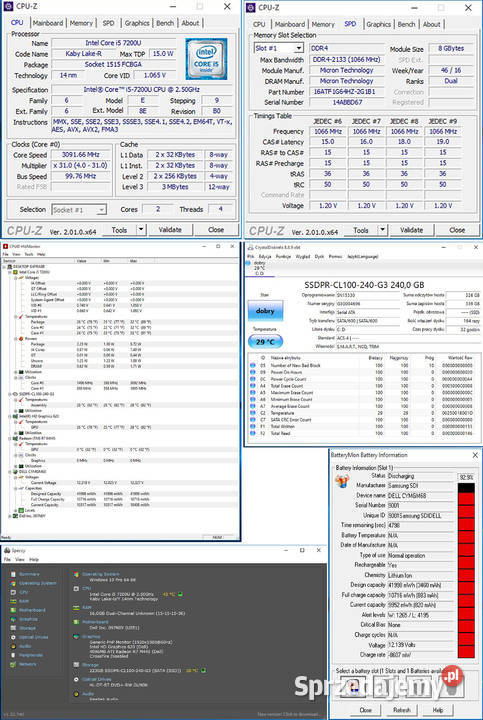The height and width of the screenshot is (720, 483).
Task: Click status dot beside Total Written attribute
Action: click(x=253, y=427)
